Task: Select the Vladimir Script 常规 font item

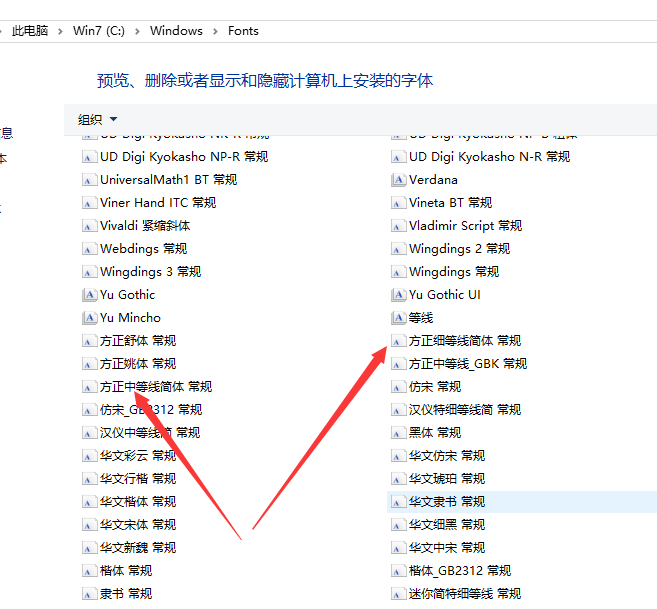Action: pos(465,226)
